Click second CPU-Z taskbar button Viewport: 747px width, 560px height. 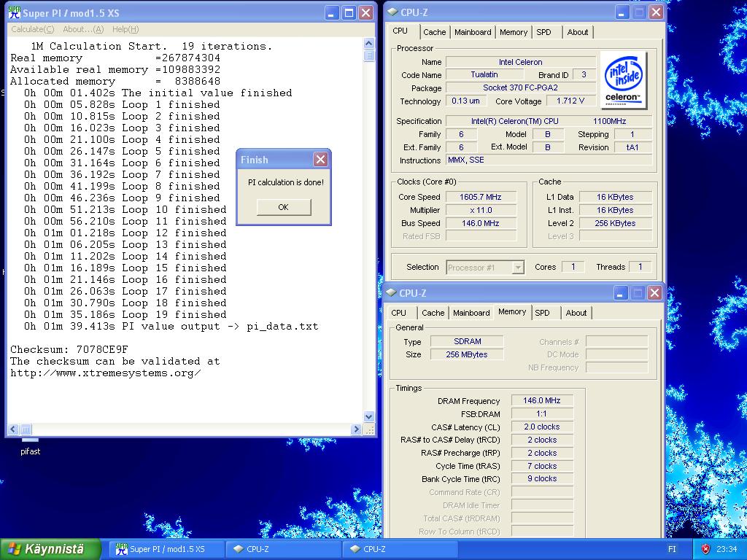(400, 549)
